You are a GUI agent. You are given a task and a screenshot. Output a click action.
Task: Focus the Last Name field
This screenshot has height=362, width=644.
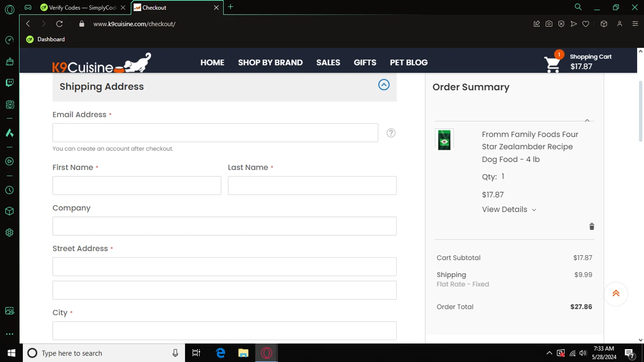(x=312, y=186)
